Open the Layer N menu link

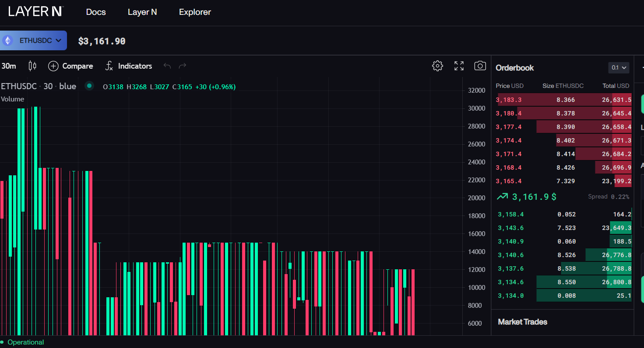click(142, 12)
